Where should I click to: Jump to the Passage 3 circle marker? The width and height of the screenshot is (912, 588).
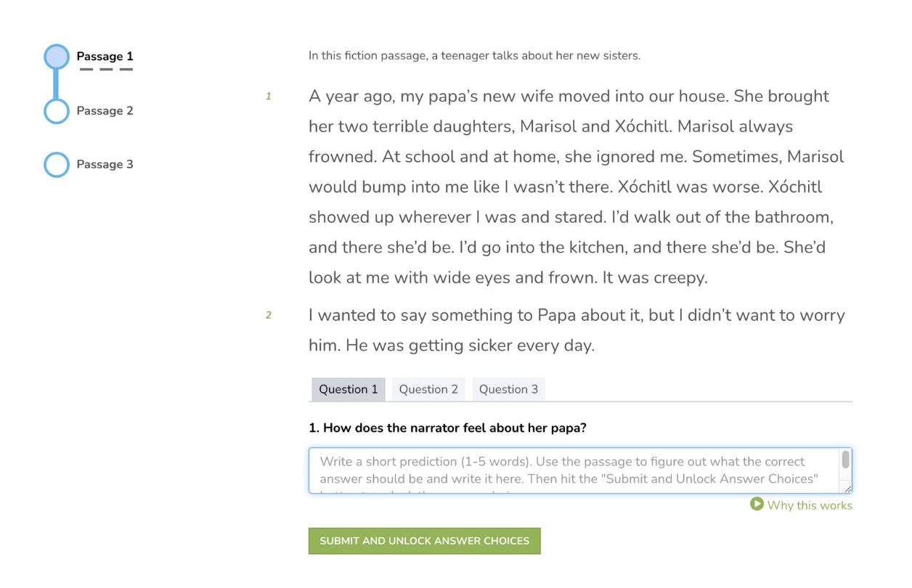click(57, 165)
